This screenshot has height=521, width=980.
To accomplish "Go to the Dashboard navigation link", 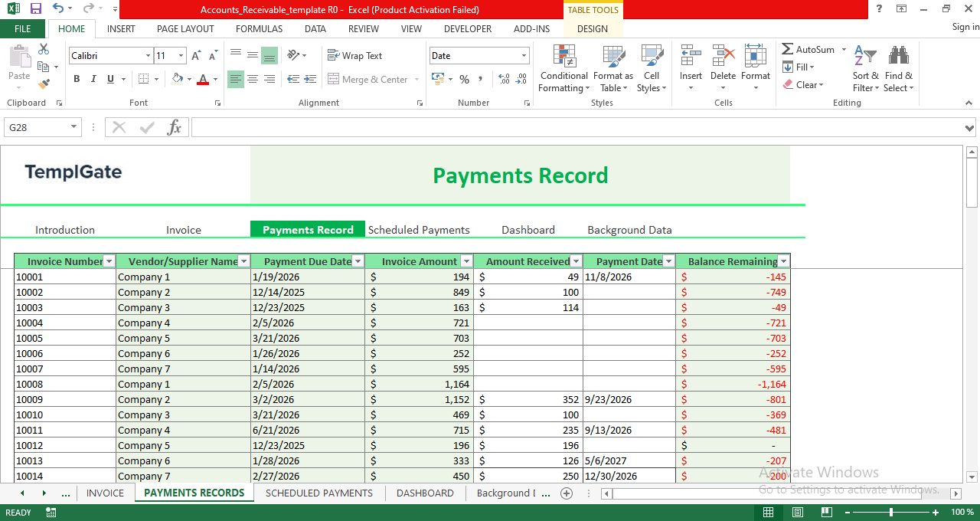I will pyautogui.click(x=528, y=230).
